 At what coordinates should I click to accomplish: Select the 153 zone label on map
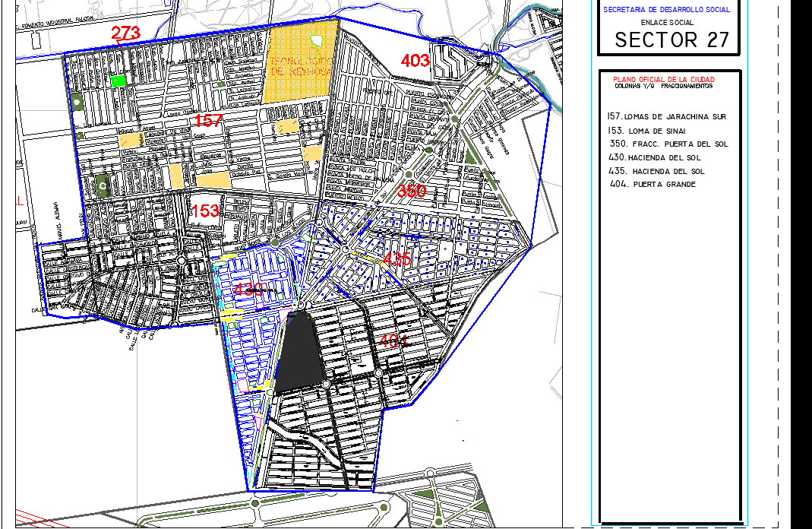[x=204, y=211]
